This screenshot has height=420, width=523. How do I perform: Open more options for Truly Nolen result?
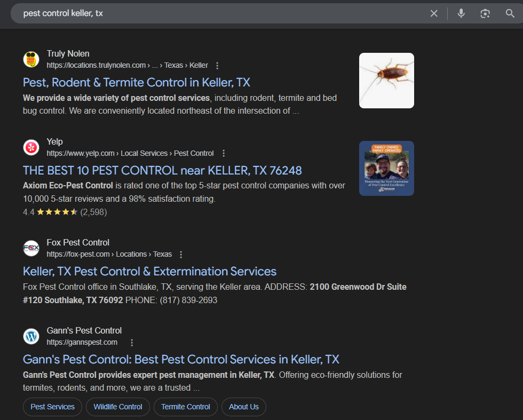point(217,66)
